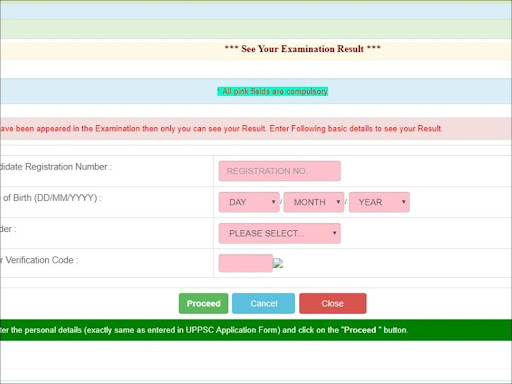Open the DAY dropdown
The height and width of the screenshot is (384, 512).
249,202
